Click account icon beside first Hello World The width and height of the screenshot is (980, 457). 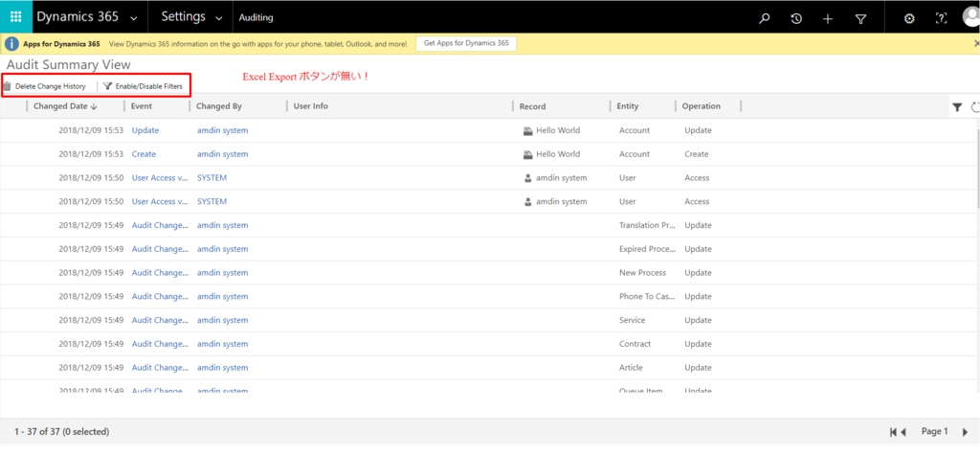[527, 131]
